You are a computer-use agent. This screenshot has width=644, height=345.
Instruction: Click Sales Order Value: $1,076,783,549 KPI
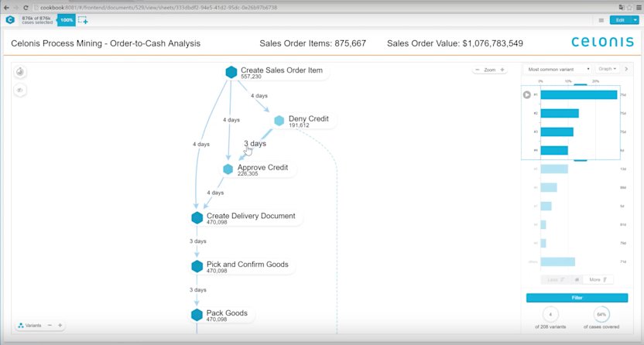(455, 43)
